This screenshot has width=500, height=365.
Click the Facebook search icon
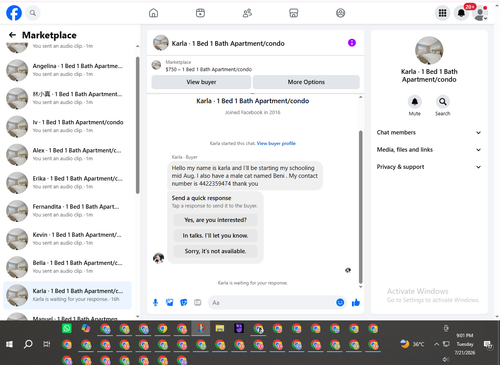pos(33,13)
